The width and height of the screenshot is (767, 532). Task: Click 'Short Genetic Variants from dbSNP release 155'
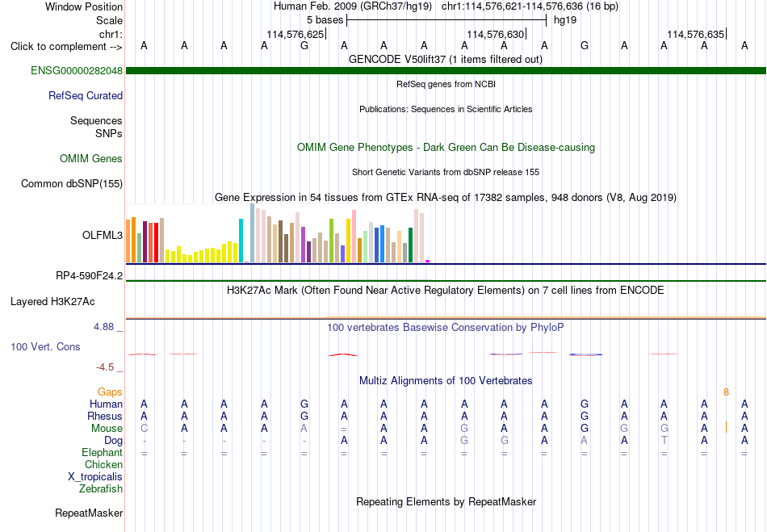446,172
